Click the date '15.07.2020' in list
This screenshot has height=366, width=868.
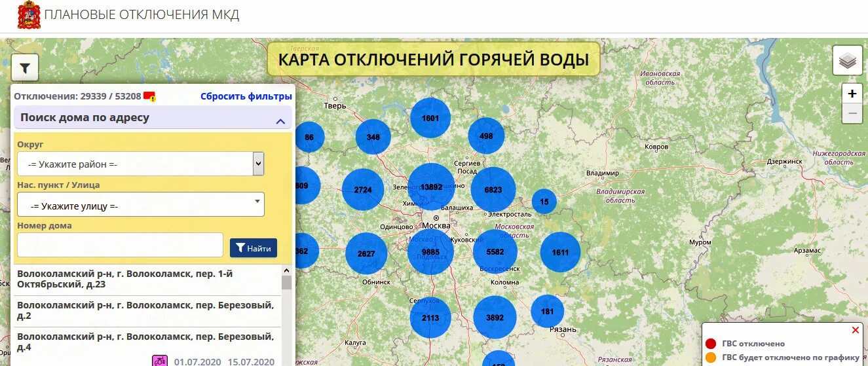251,361
